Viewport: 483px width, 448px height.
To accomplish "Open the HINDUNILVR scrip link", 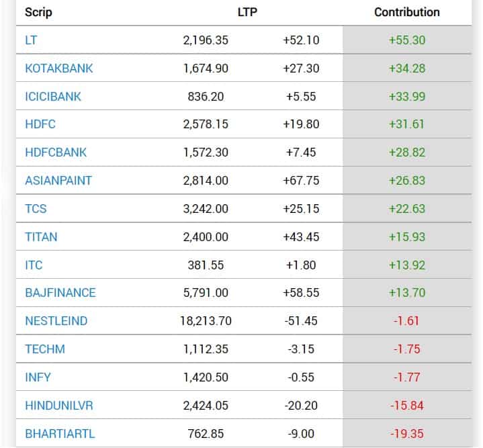I will click(x=59, y=406).
